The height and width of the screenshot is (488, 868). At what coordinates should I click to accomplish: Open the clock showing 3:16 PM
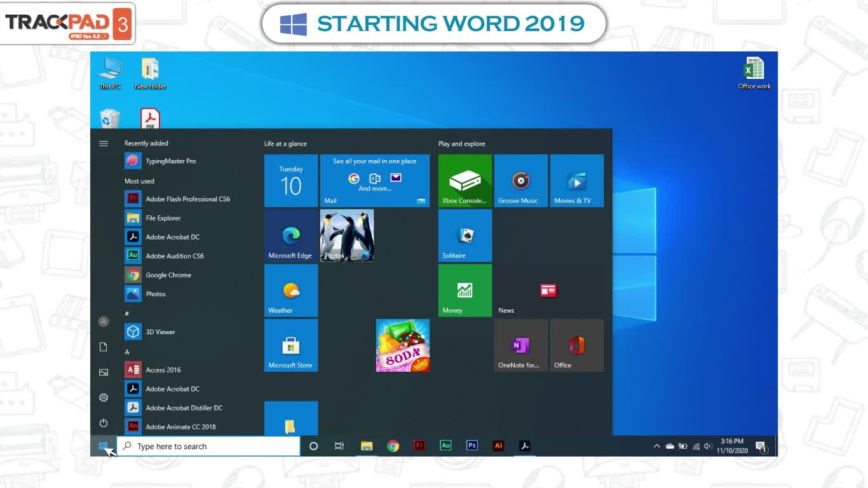(x=732, y=446)
